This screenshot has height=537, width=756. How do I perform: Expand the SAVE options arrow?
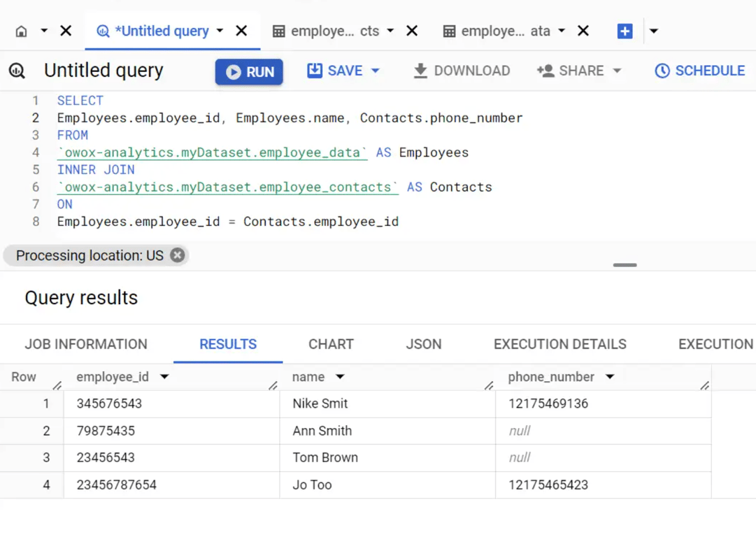[x=376, y=71]
